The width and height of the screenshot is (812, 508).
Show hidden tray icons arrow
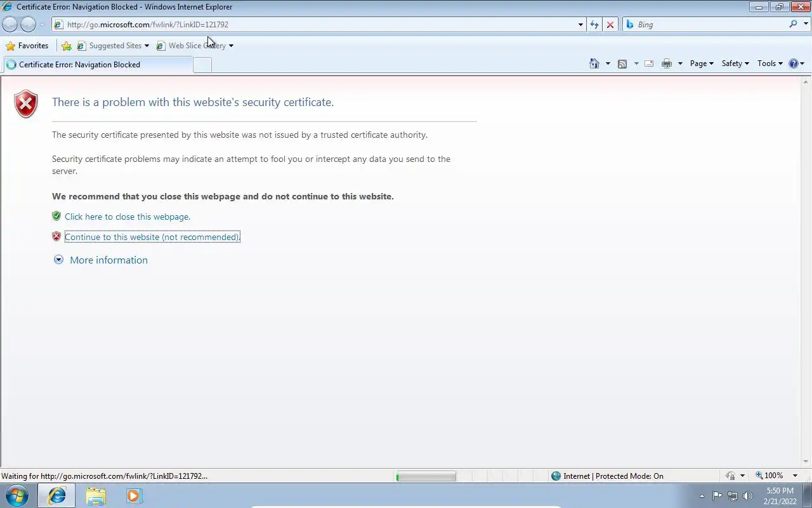(702, 496)
